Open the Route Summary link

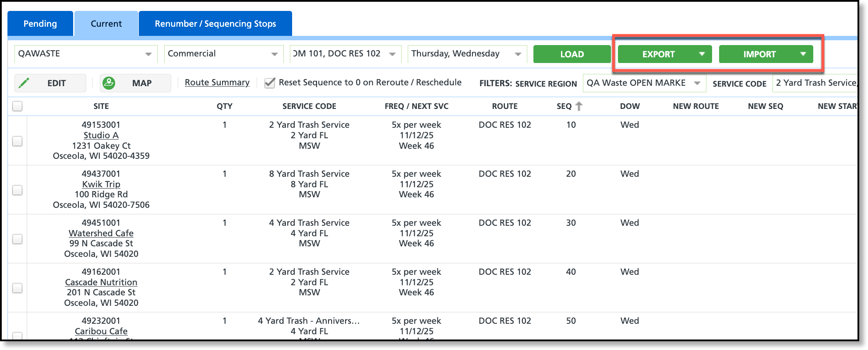pyautogui.click(x=217, y=82)
